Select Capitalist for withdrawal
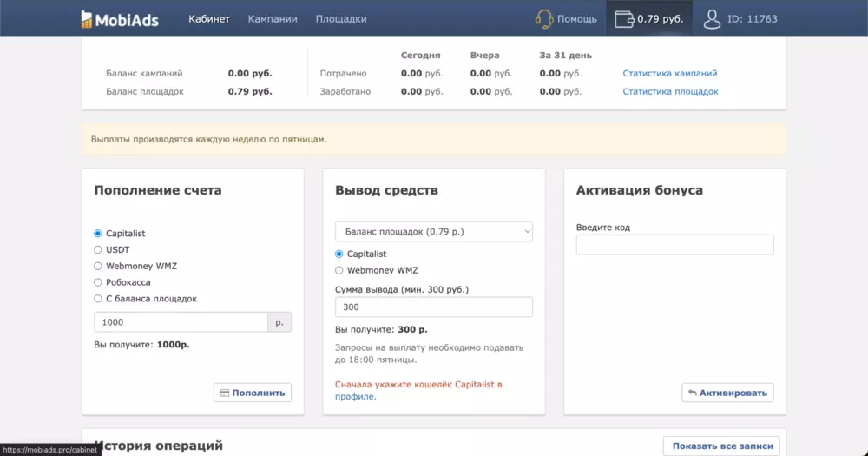868x456 pixels. pyautogui.click(x=339, y=254)
